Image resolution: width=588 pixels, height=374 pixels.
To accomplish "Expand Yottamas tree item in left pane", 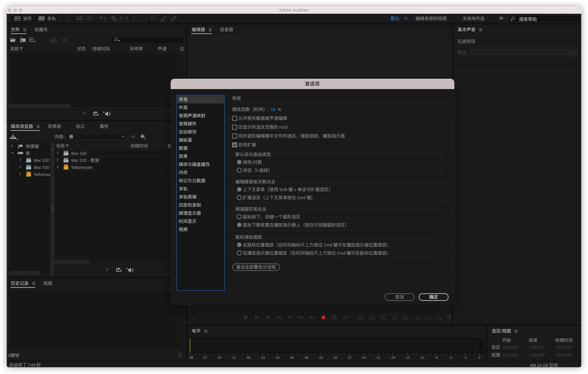I will coord(20,174).
